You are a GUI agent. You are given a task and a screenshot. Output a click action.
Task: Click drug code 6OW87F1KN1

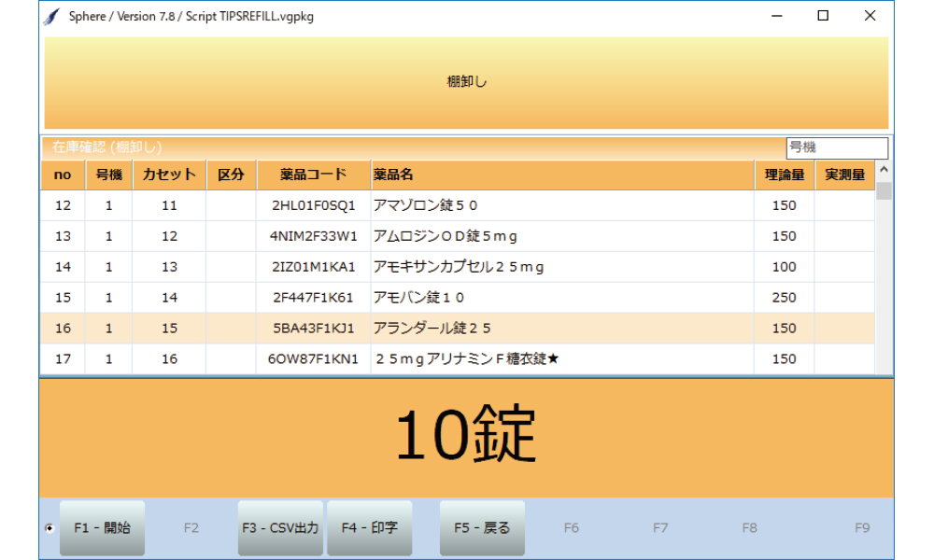[x=313, y=358]
